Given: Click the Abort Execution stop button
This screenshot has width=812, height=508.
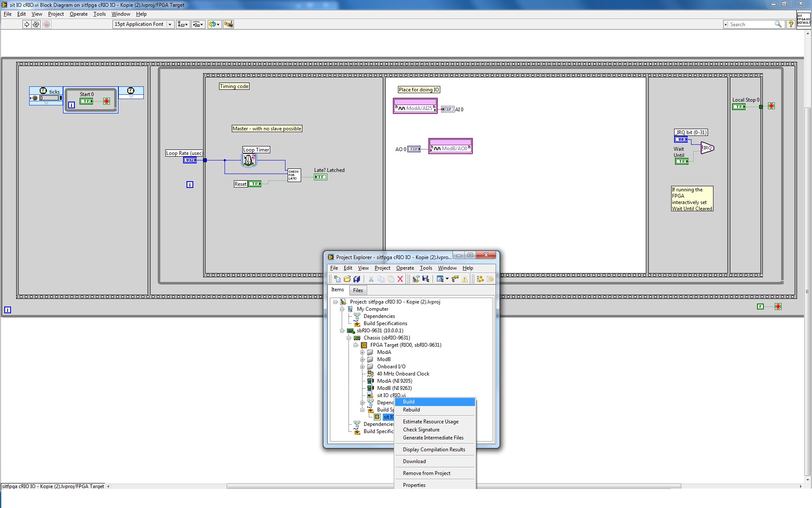Looking at the screenshot, I should click(47, 25).
